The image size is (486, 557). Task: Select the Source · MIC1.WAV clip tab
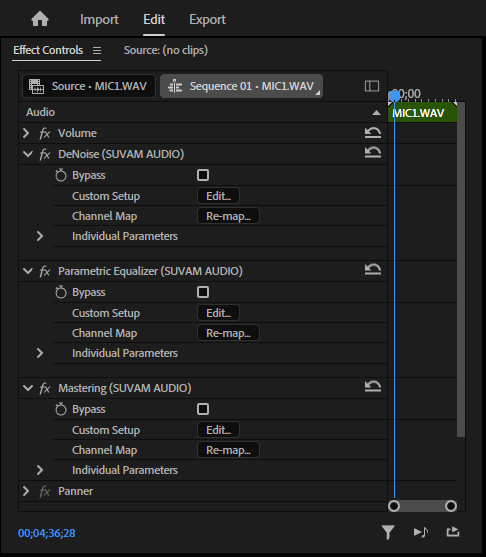pyautogui.click(x=89, y=86)
